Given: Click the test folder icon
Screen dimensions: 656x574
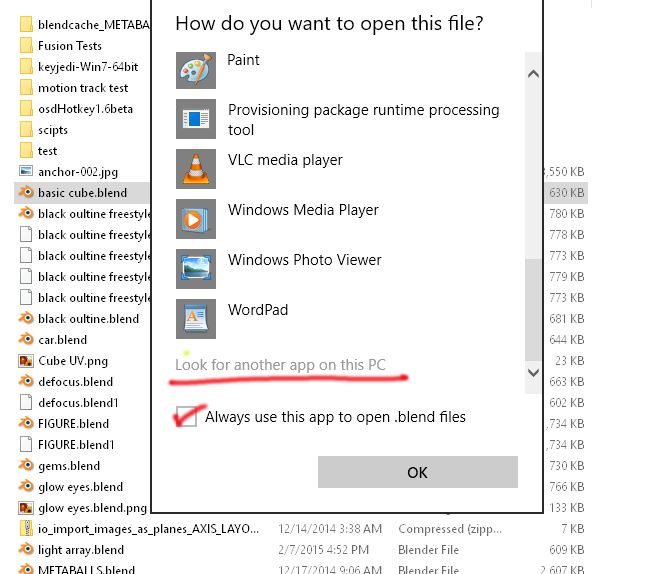Looking at the screenshot, I should 26,150.
